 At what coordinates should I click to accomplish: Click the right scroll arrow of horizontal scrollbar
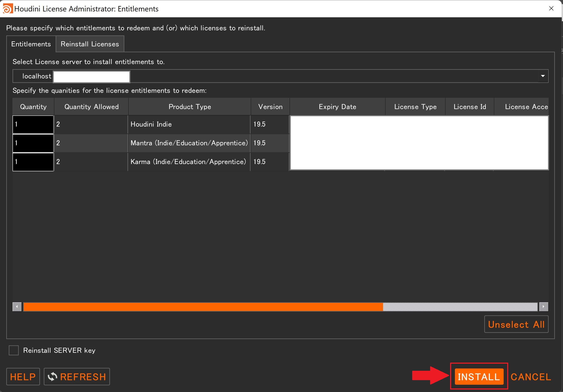point(543,306)
